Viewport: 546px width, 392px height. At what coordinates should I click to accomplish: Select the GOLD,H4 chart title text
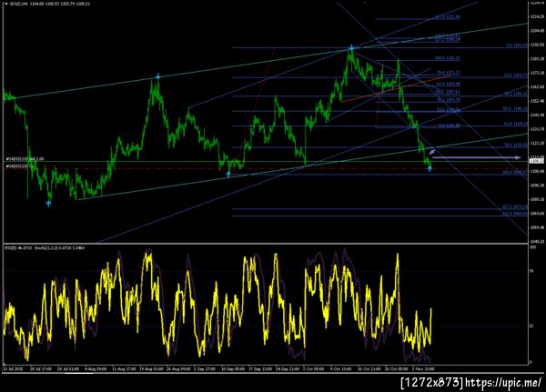coord(18,4)
